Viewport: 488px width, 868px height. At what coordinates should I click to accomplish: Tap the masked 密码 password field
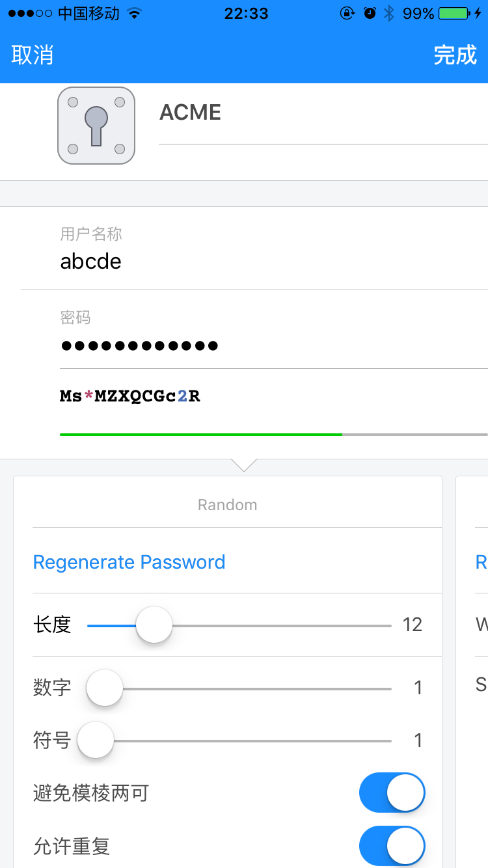tap(260, 346)
